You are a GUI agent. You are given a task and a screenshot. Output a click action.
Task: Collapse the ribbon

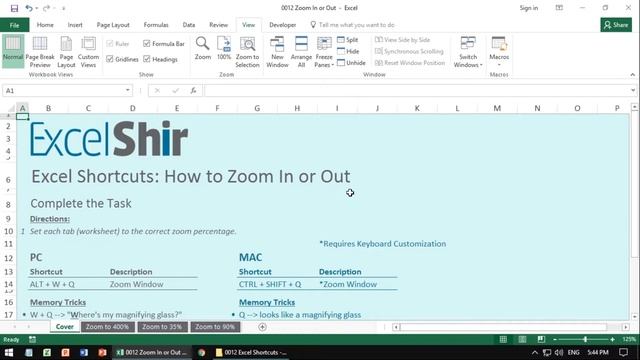[x=633, y=75]
